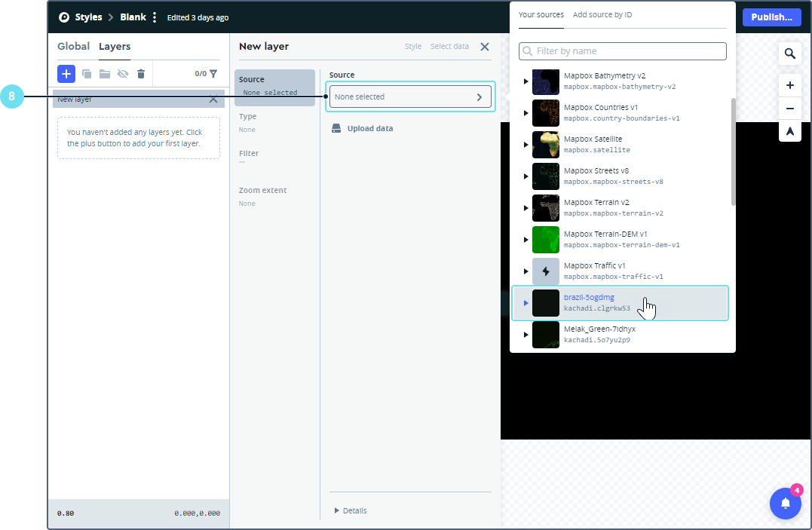This screenshot has width=812, height=530.
Task: Click the Publish button
Action: (x=771, y=17)
